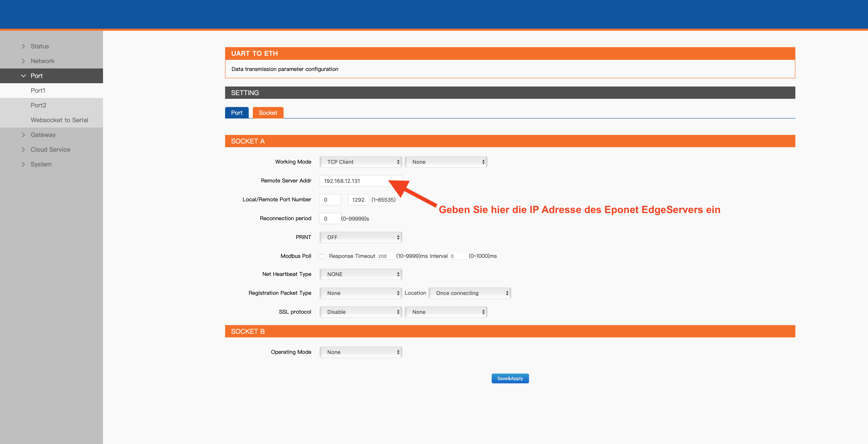This screenshot has width=868, height=444.
Task: Expand the Gateway section chevron
Action: (23, 135)
